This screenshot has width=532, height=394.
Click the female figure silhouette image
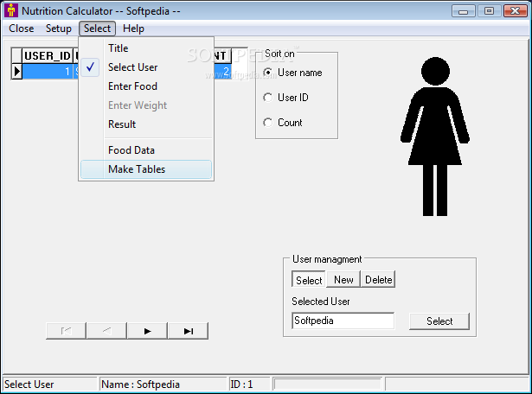pyautogui.click(x=435, y=137)
